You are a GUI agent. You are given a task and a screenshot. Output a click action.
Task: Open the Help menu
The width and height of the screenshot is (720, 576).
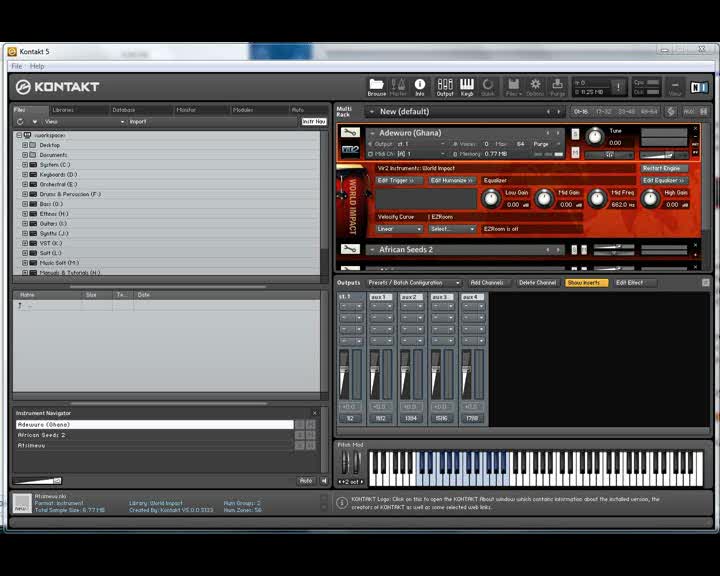[x=37, y=66]
